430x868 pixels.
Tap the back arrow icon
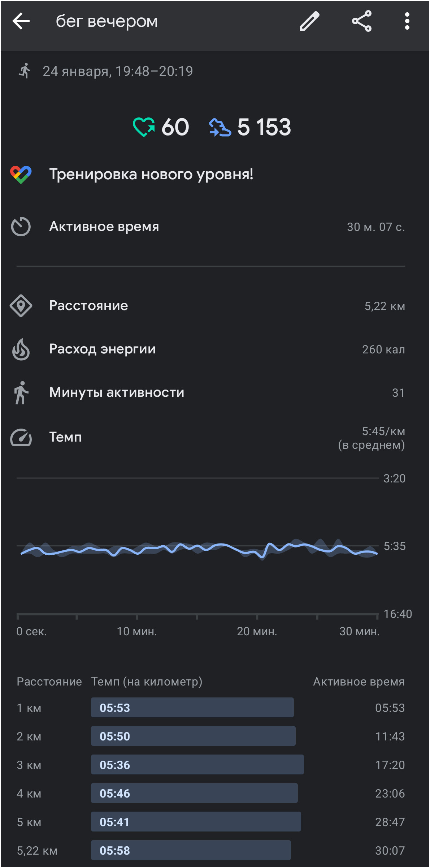pyautogui.click(x=21, y=21)
